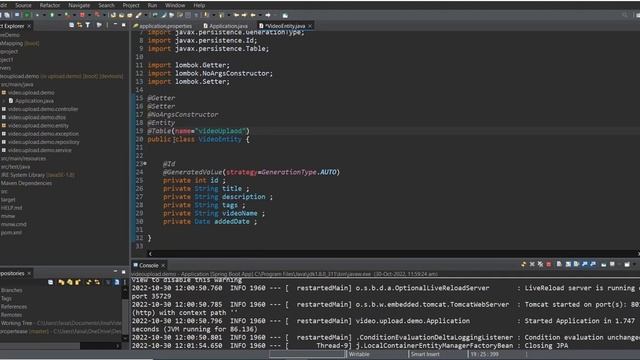Screen dimensions: 640x360
Task: Click the last icon right of Forward arrow
Action: click(x=285, y=15)
